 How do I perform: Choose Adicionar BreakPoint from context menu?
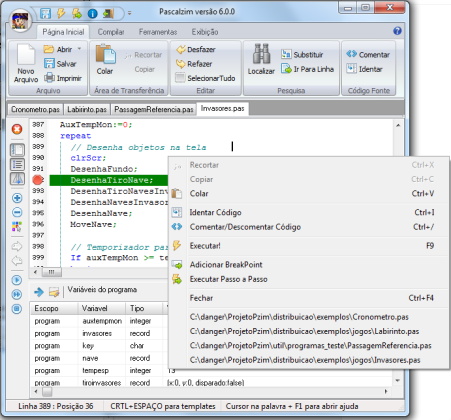(x=309, y=265)
